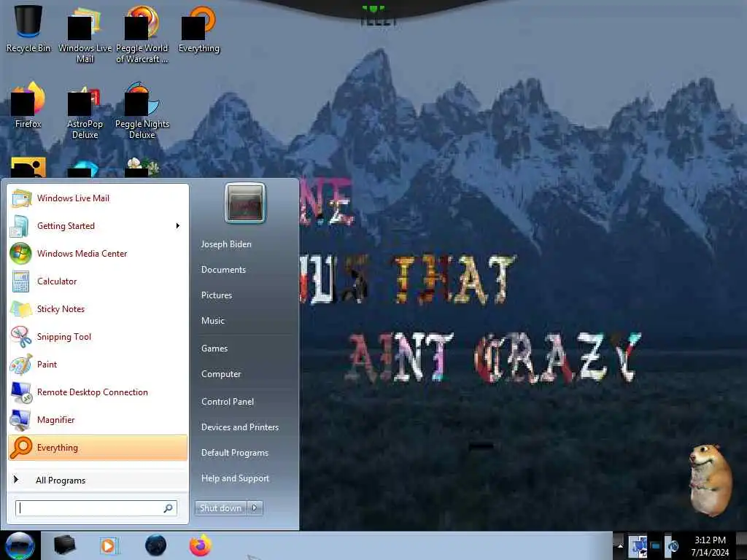Open AstroPop Deluxe desktop shortcut
Screen dimensions: 747x560
click(x=85, y=111)
